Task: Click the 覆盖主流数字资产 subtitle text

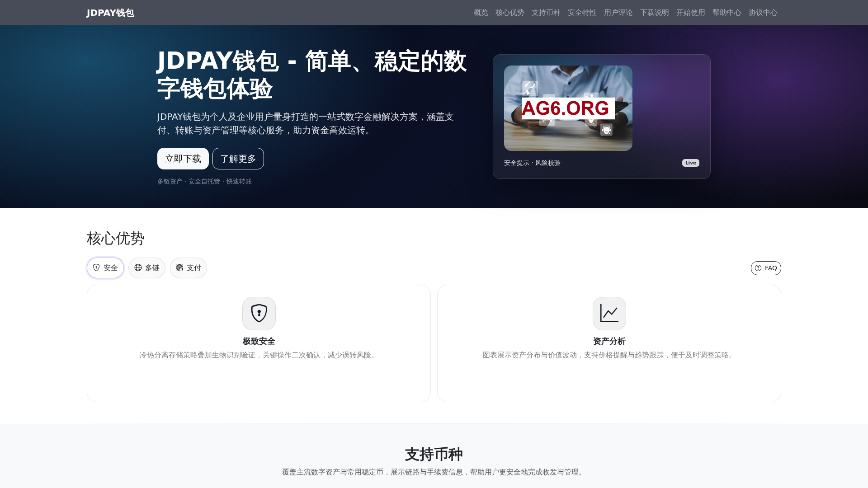Action: point(434,472)
